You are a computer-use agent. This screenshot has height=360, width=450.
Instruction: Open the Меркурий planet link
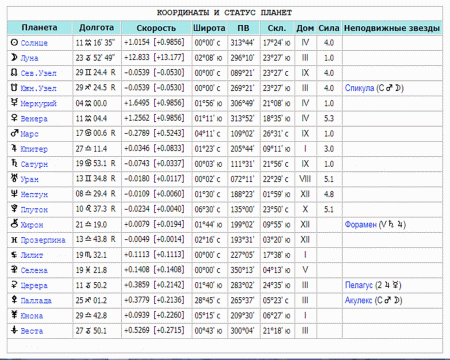click(x=38, y=104)
